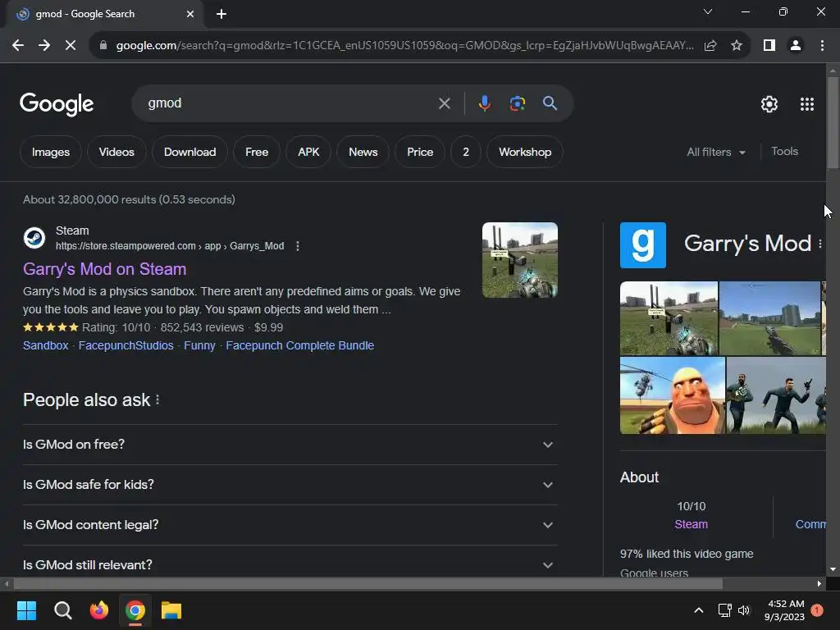Open the FacepunchStudios sitelink
The height and width of the screenshot is (630, 840).
(x=126, y=345)
